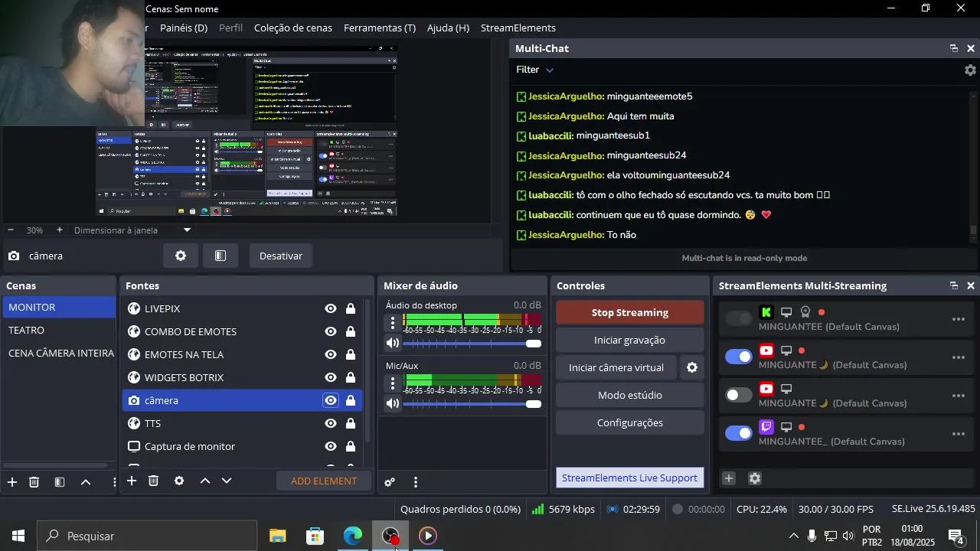This screenshot has width=980, height=551.
Task: Toggle visibility of COMBO DE EMOTES source
Action: coord(331,331)
